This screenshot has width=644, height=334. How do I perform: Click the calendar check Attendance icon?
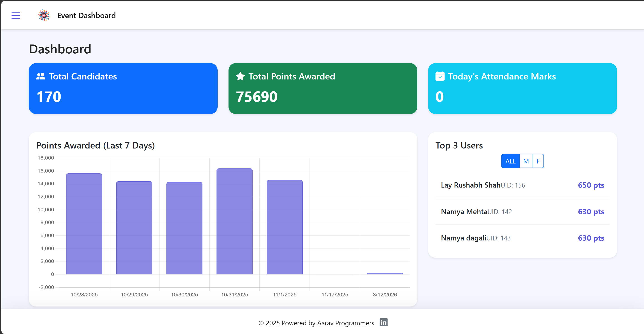pyautogui.click(x=440, y=76)
